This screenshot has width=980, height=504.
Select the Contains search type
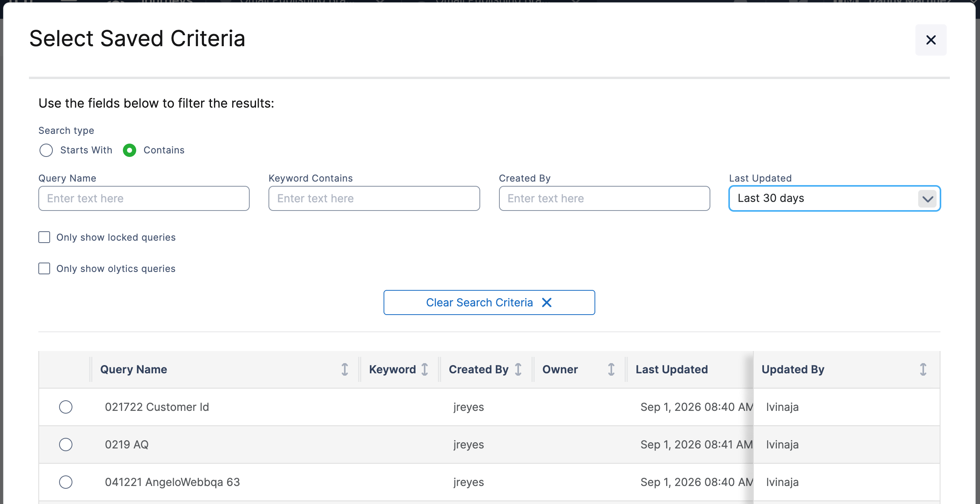click(130, 150)
